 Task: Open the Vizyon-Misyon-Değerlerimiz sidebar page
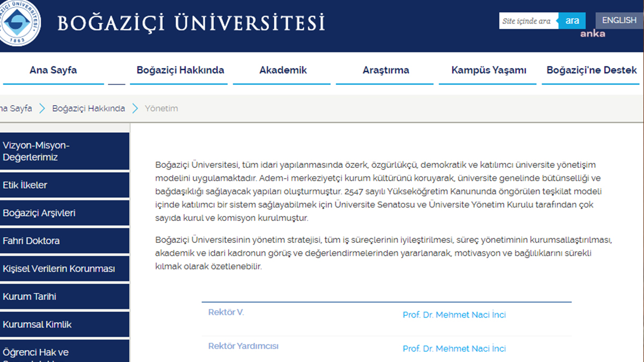64,151
